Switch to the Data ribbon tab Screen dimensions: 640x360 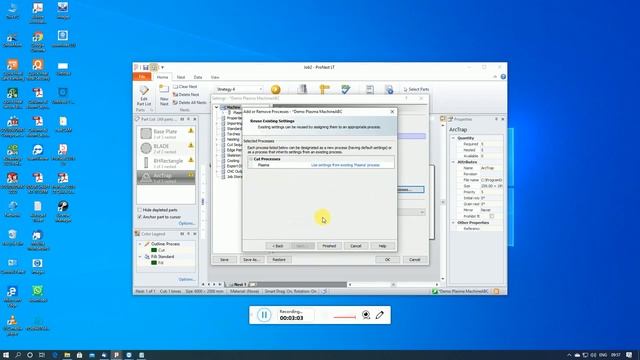coord(198,77)
